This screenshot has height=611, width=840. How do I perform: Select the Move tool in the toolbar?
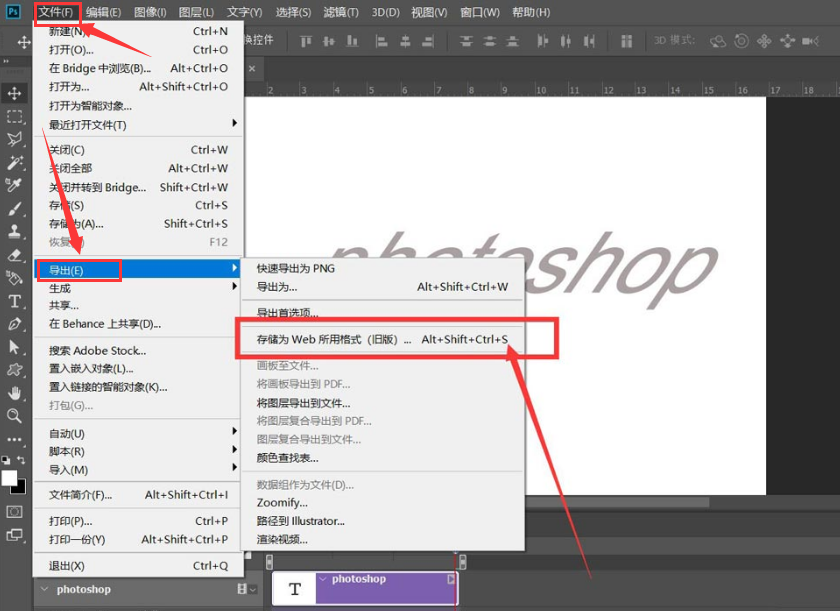pyautogui.click(x=14, y=91)
